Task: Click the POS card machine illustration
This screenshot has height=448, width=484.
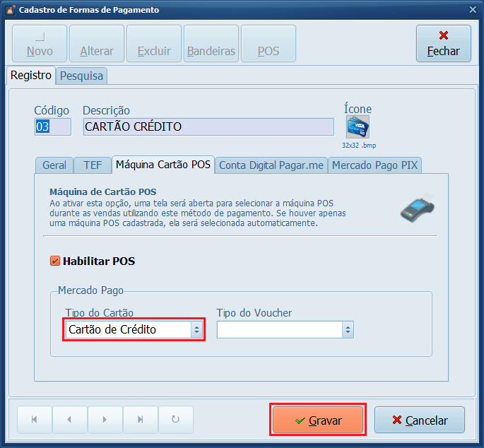Action: point(418,207)
